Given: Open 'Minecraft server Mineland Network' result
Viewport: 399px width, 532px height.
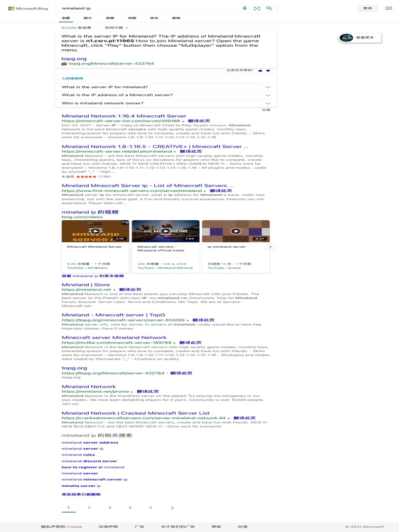Looking at the screenshot, I should (114, 338).
